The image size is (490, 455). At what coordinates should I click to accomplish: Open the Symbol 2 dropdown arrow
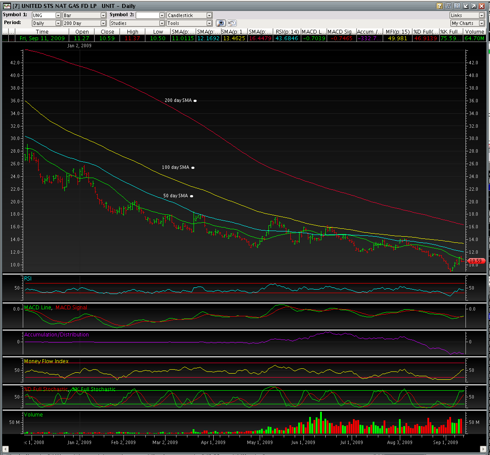162,15
